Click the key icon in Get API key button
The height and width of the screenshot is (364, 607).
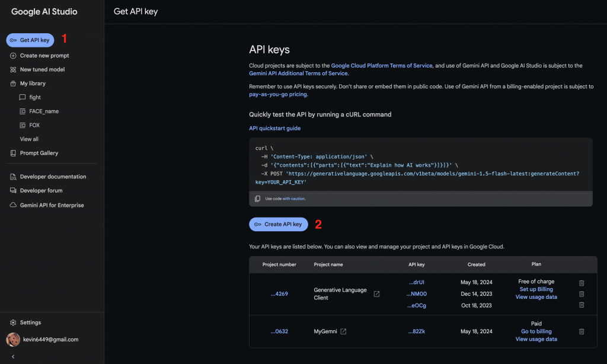[13, 40]
